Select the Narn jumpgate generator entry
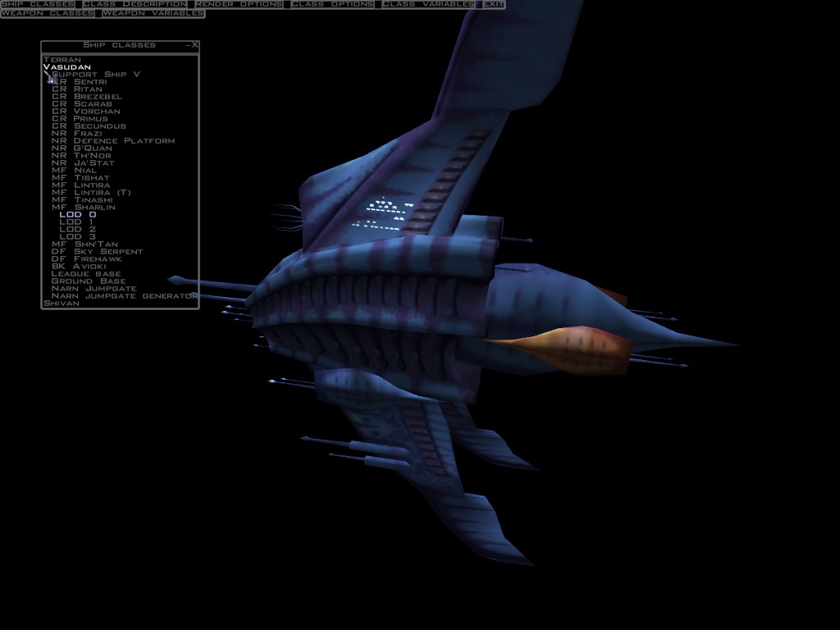The height and width of the screenshot is (630, 840). coord(125,295)
